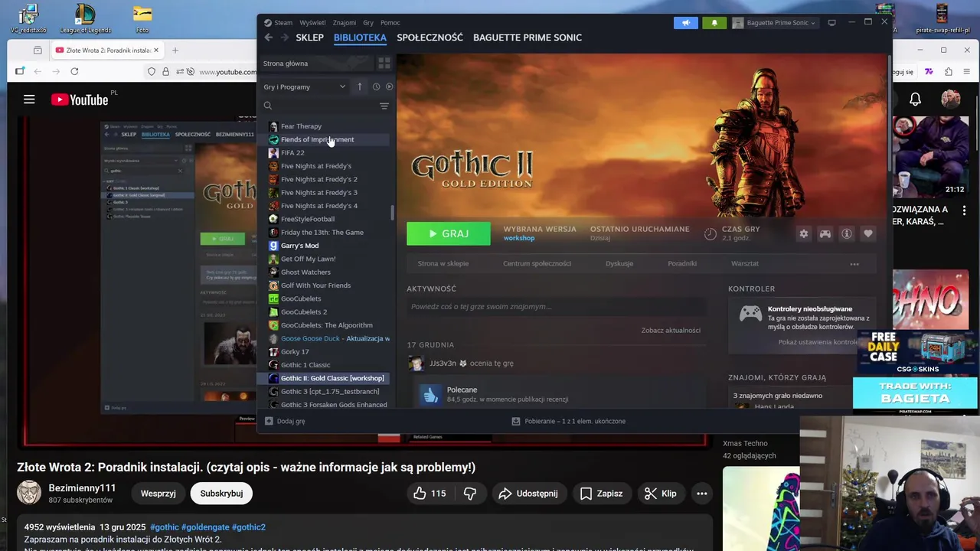Dislike the YouTube video
This screenshot has height=551, width=980.
470,494
